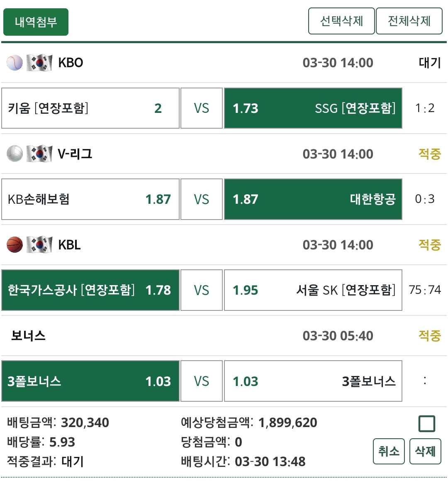Click the baseball icon beside KBO
Image resolution: width=448 pixels, height=481 pixels.
click(x=15, y=63)
